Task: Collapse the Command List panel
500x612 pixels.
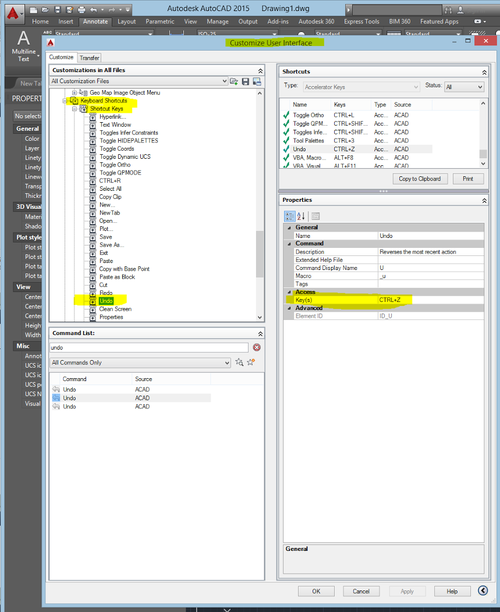Action: [260, 334]
